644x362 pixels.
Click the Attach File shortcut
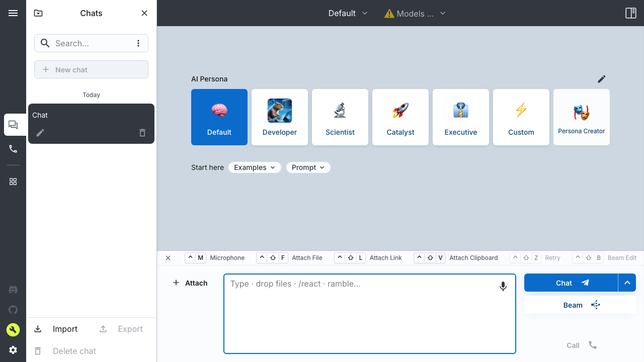click(x=289, y=258)
